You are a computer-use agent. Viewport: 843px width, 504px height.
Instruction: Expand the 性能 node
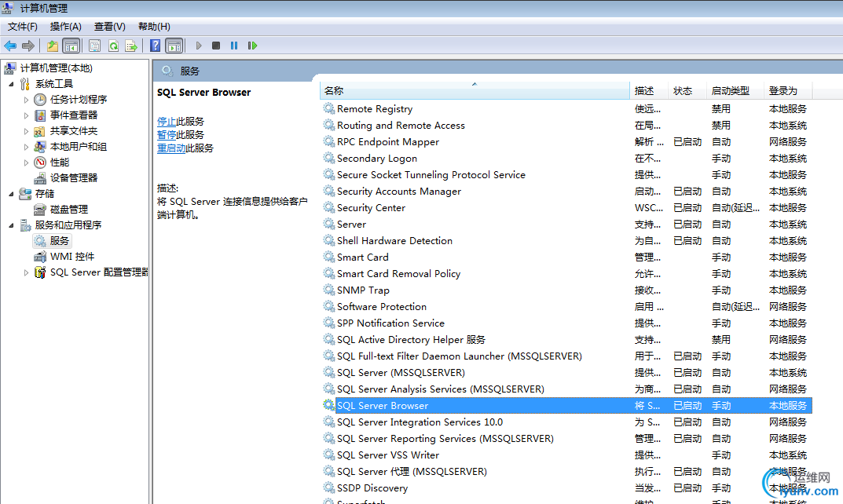[x=26, y=163]
